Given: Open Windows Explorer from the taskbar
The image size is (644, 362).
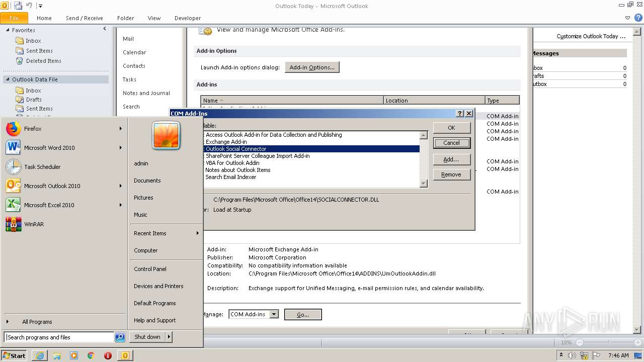Looking at the screenshot, I should tap(57, 355).
